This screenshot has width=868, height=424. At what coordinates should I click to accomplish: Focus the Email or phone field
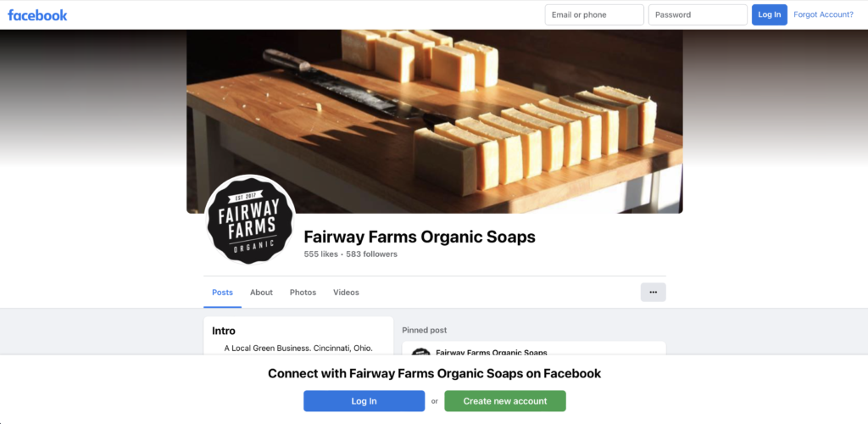(x=594, y=15)
